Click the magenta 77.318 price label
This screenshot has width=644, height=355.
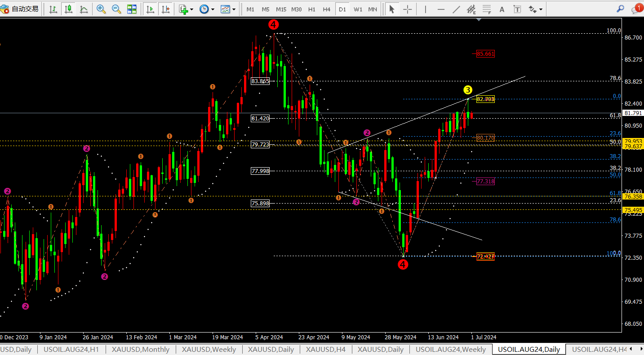(485, 182)
